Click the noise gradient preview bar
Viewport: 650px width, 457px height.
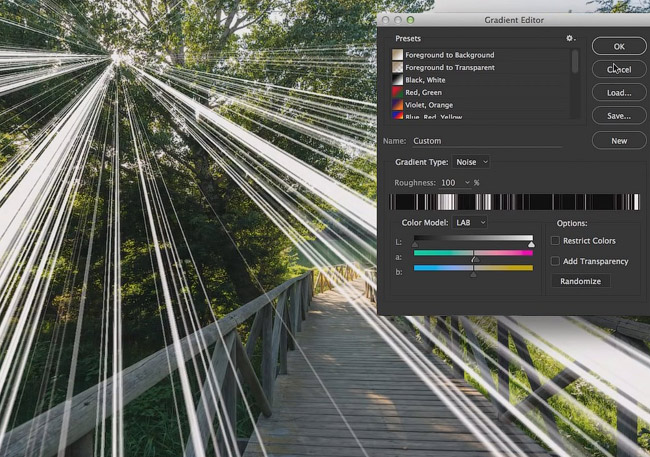[x=514, y=202]
